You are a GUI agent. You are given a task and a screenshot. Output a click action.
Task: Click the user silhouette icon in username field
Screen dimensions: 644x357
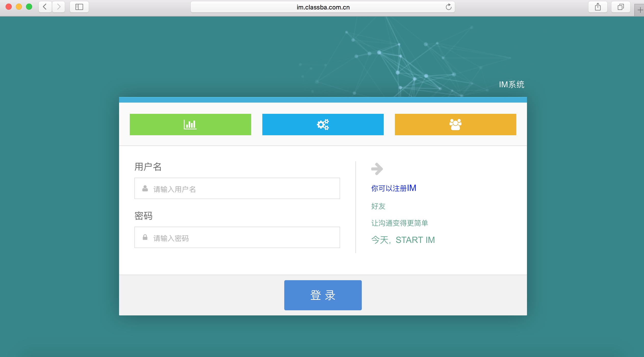point(145,189)
